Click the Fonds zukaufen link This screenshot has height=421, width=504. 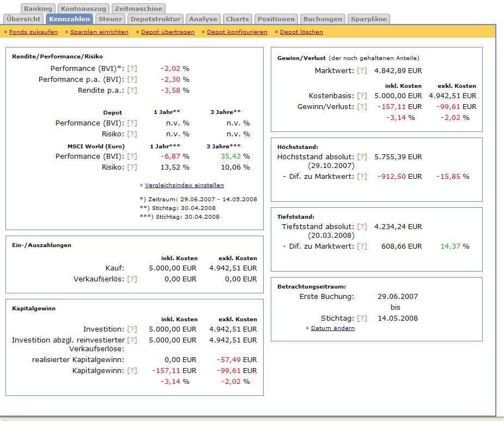(x=33, y=32)
